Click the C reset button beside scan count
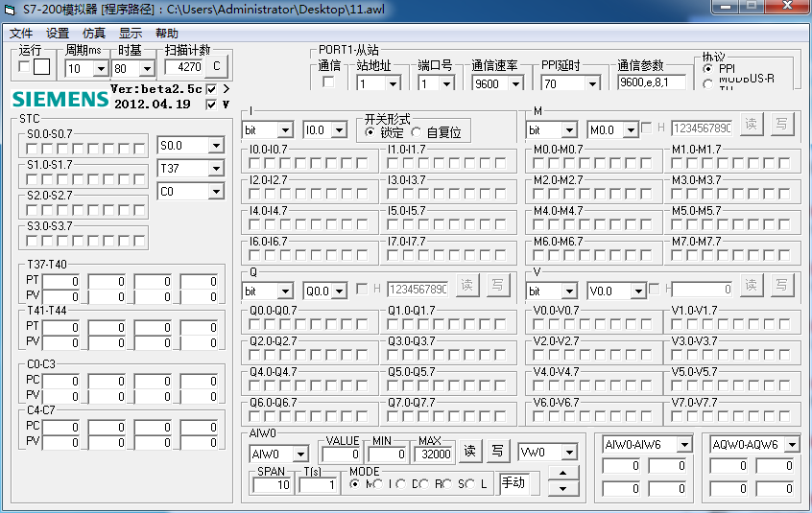 pyautogui.click(x=217, y=67)
